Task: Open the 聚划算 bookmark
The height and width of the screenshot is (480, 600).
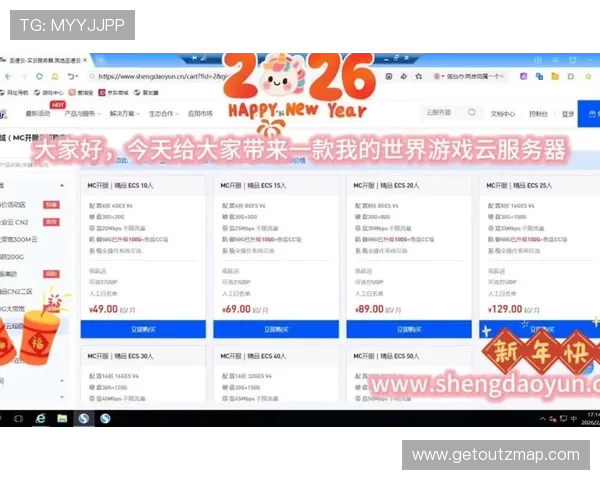Action: pos(146,93)
